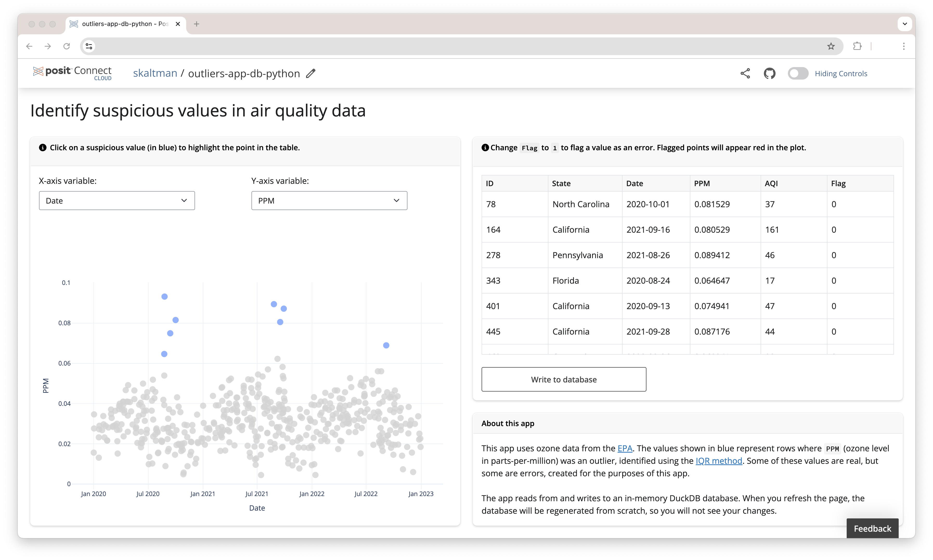Viewport: 933px width, 560px height.
Task: Click the Posit Connect Cloud logo
Action: [x=72, y=73]
